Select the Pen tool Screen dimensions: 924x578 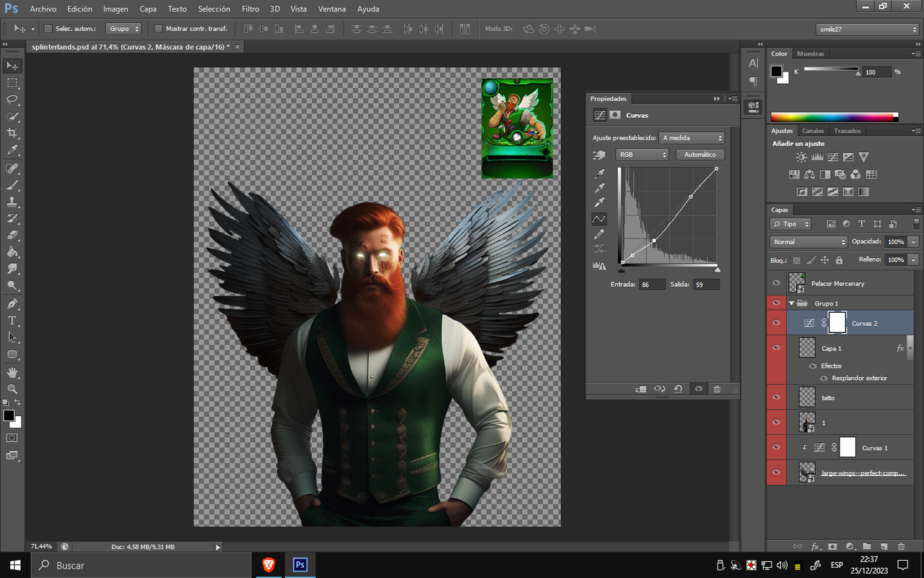[x=12, y=303]
